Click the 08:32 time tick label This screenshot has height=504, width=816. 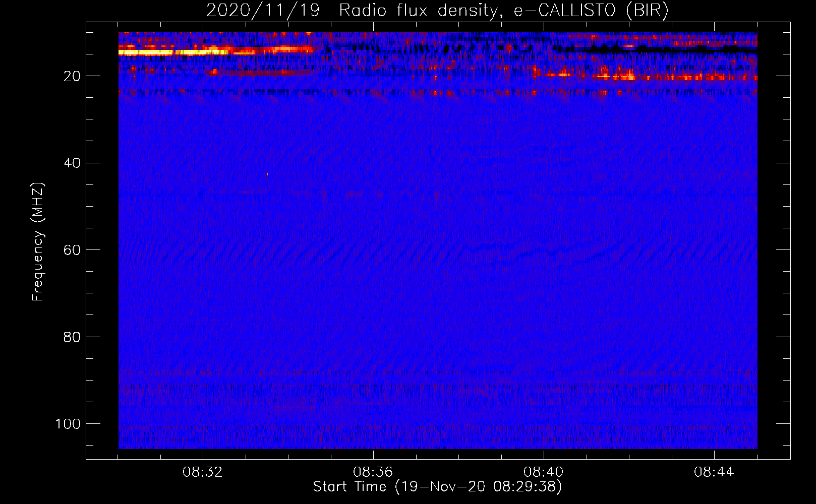203,472
